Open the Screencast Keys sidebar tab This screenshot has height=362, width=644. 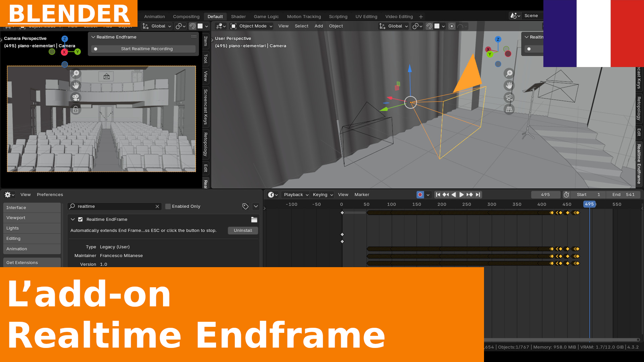[206, 107]
